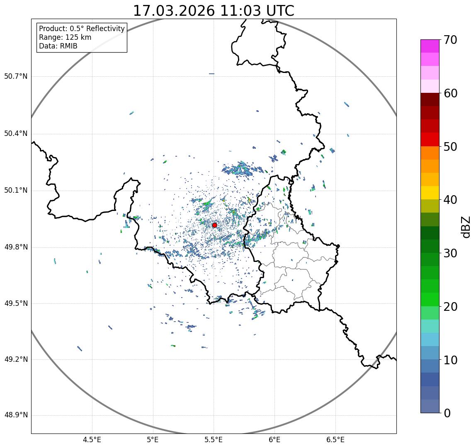Click the 6°E longitude label

point(275,440)
